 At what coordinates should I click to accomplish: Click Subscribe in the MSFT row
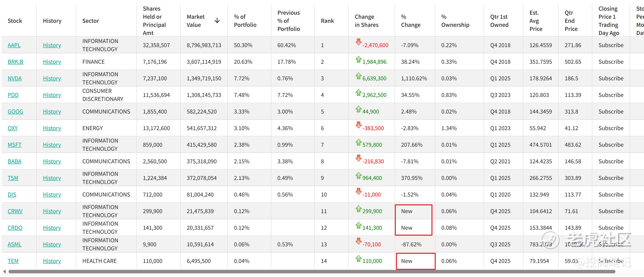(x=611, y=145)
